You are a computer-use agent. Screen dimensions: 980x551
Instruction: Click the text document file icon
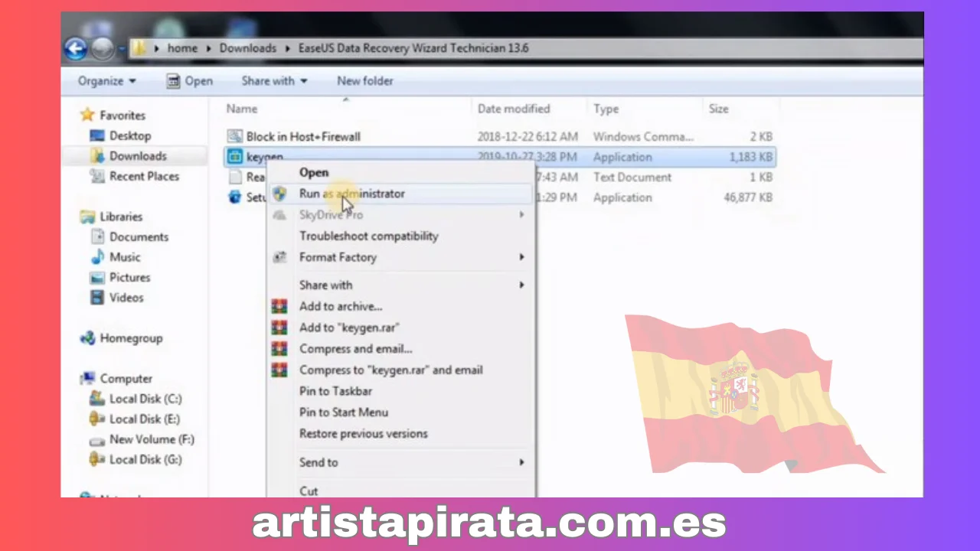[235, 178]
